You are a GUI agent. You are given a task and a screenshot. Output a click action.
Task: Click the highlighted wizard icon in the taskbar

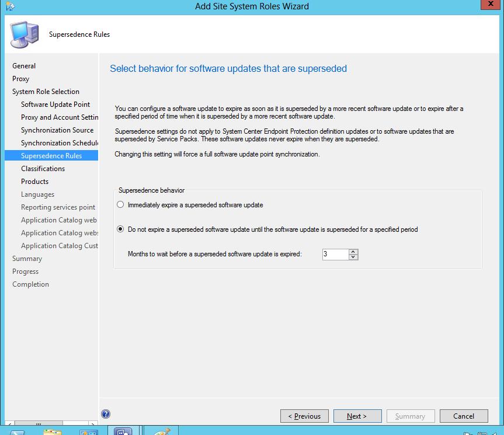tap(123, 430)
